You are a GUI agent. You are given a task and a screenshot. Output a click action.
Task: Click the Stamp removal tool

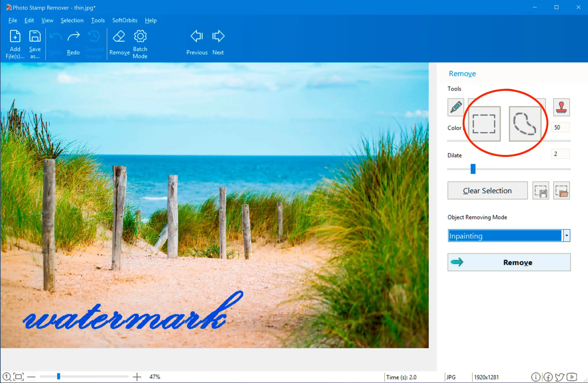562,107
